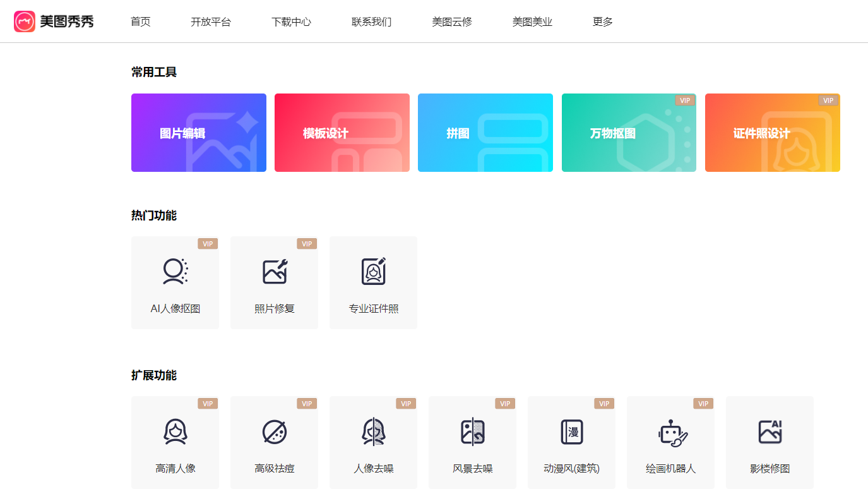
Task: Click the 照片修复 label text
Action: tap(275, 309)
